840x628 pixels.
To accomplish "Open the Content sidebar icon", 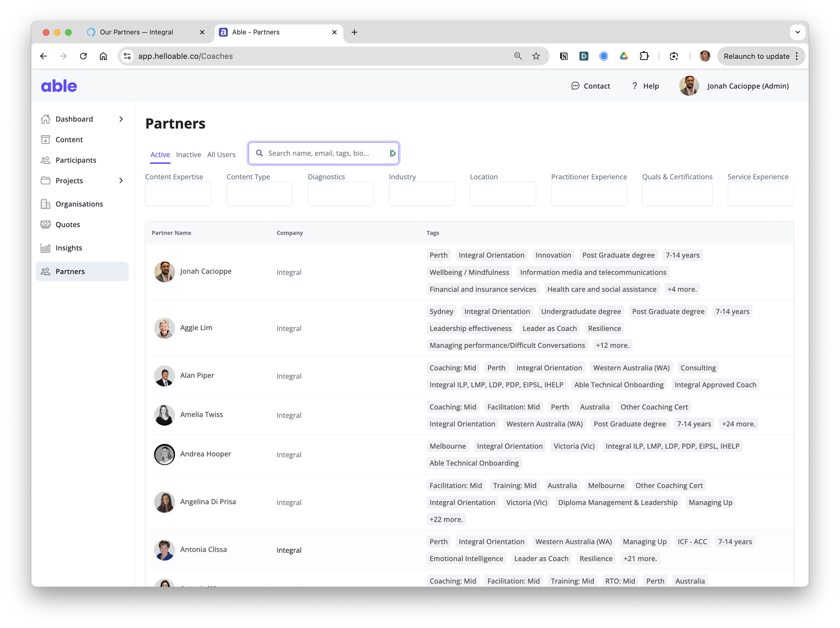I will tap(46, 140).
